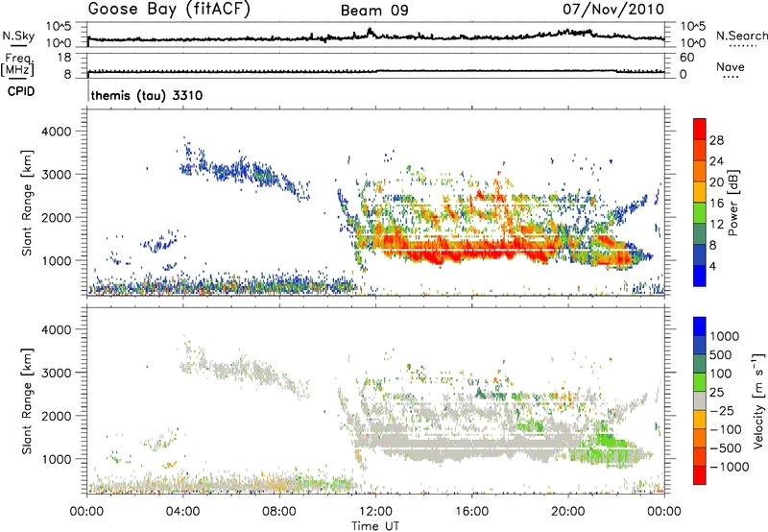
Task: Select the "Beam 09" heading text
Action: coord(374,11)
